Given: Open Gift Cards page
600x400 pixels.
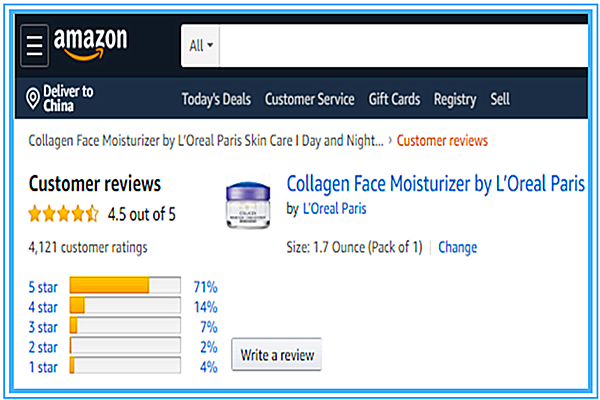Looking at the screenshot, I should click(394, 99).
